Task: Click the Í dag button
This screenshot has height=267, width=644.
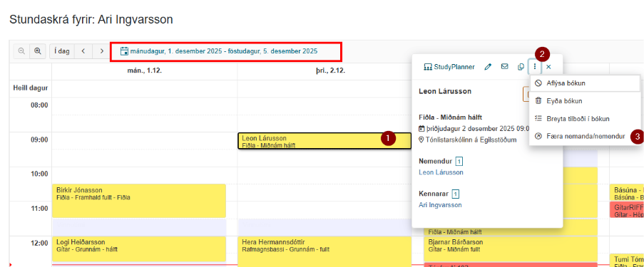Action: coord(62,51)
